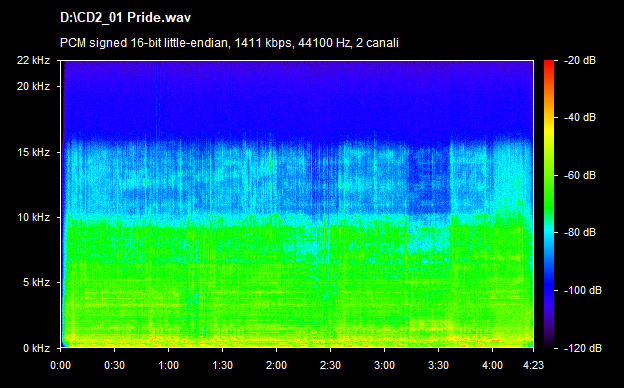Click the 0 kHz frequency axis label
Screen dimensions: 624x388
[x=36, y=348]
